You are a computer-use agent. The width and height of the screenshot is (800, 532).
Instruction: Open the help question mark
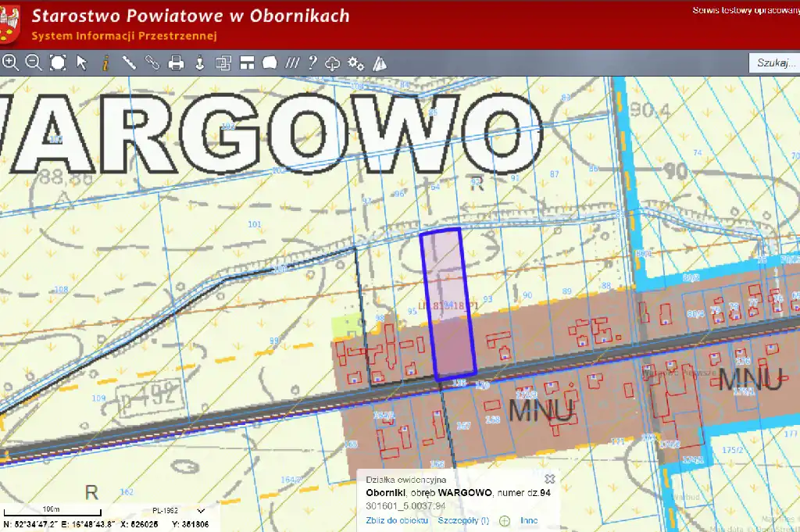tap(312, 62)
